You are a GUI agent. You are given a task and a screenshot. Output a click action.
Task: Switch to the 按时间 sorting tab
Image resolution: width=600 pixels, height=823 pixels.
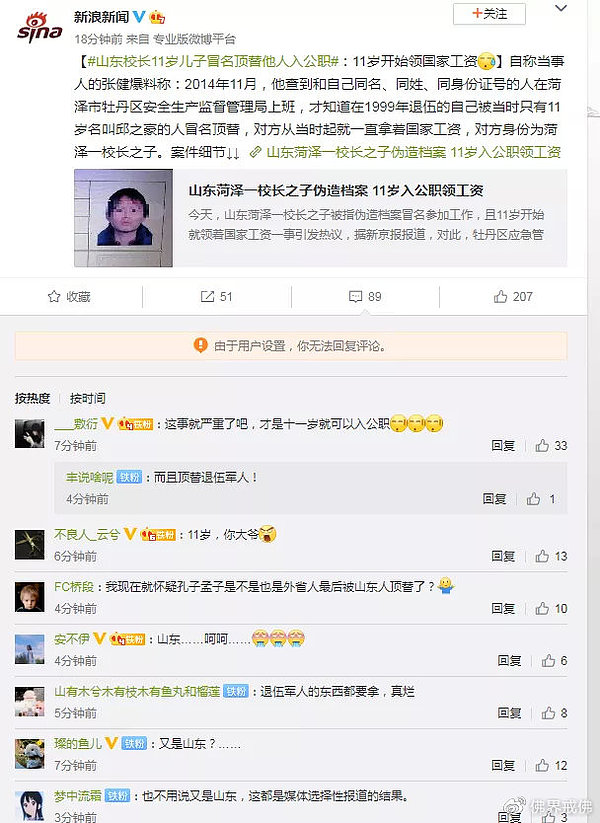pos(87,398)
